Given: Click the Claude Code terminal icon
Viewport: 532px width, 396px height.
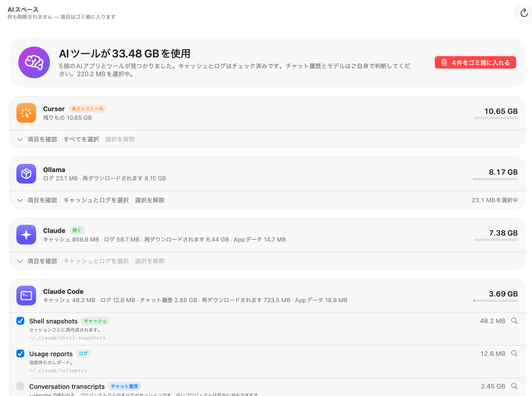Looking at the screenshot, I should click(x=26, y=296).
